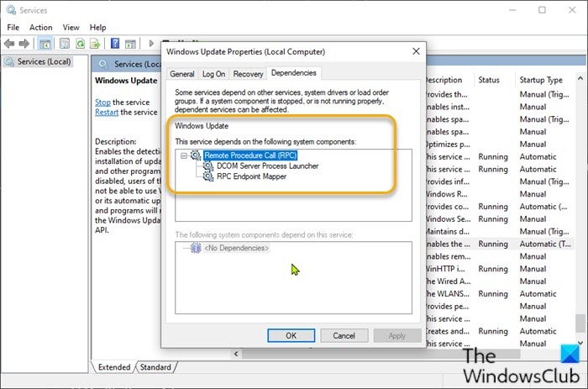Open the blue Help question mark icon
The height and width of the screenshot is (389, 588).
pyautogui.click(x=115, y=44)
